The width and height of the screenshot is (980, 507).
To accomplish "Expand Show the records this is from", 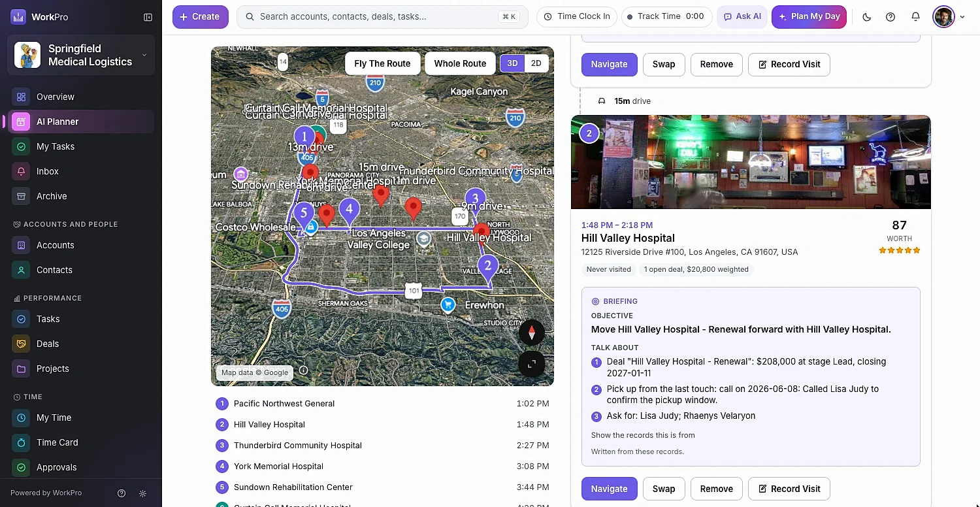I will click(643, 435).
